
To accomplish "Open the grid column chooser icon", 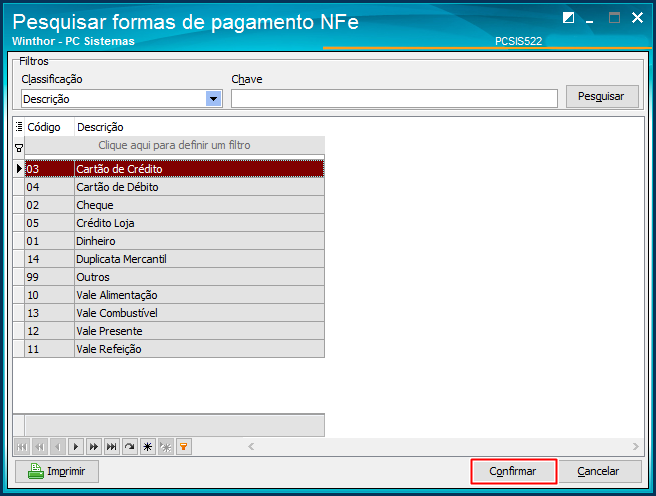I will click(19, 126).
